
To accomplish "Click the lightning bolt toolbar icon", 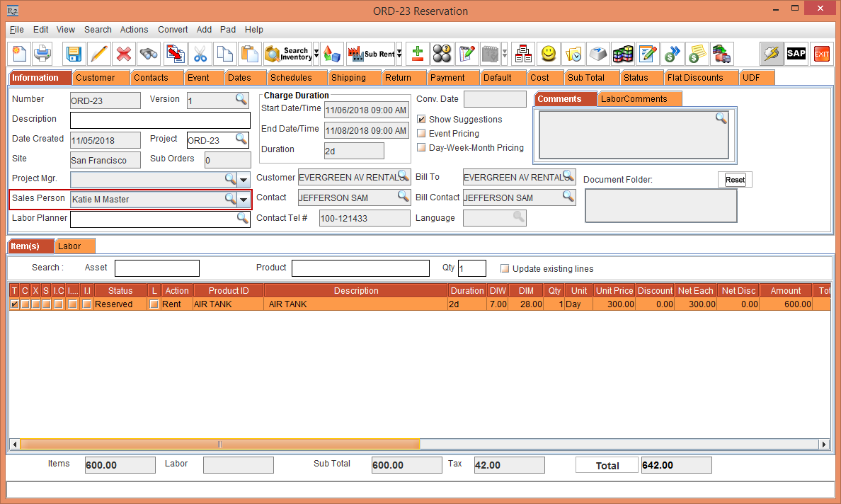I will coord(772,54).
